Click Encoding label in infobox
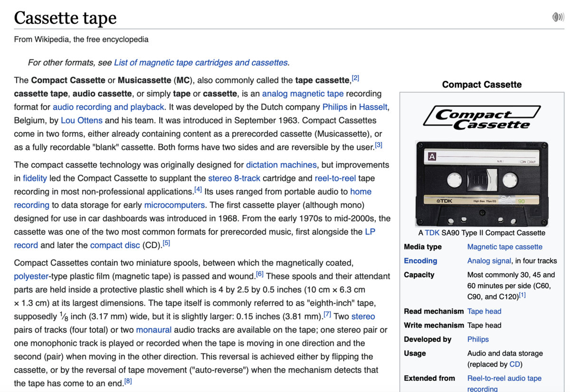 coord(420,261)
